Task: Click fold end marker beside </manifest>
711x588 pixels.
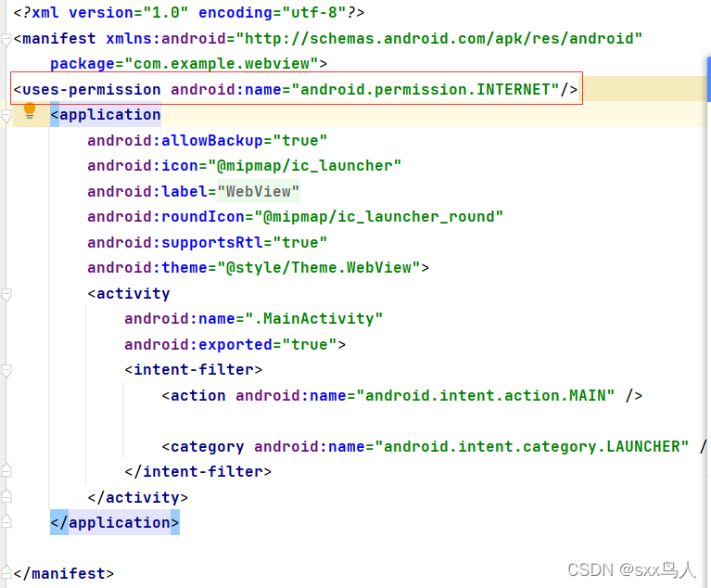Action: coord(6,572)
